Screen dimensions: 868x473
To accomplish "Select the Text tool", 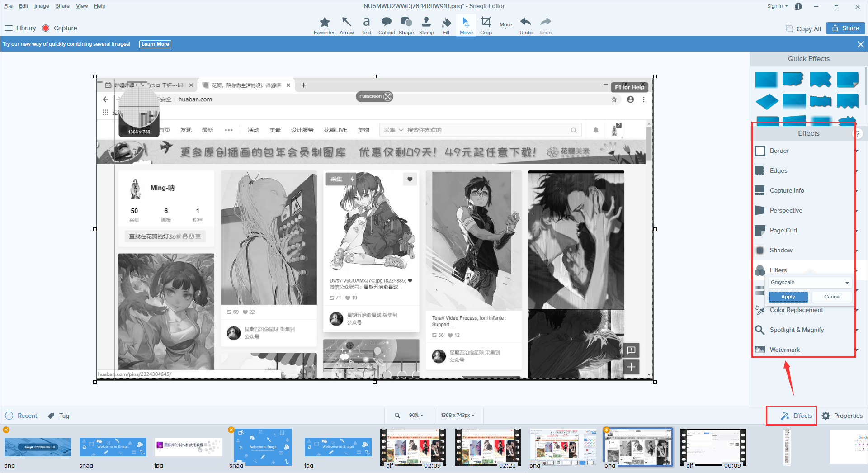I will [x=367, y=26].
